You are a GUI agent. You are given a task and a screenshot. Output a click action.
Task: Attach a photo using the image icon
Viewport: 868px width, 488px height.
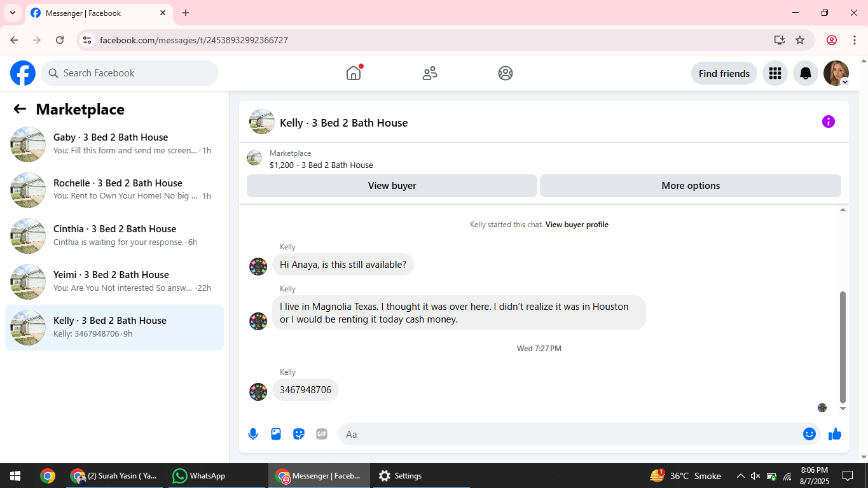pos(276,434)
